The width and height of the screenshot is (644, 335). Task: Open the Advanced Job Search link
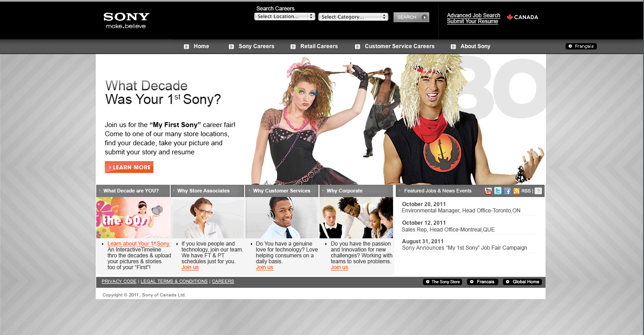(x=473, y=15)
